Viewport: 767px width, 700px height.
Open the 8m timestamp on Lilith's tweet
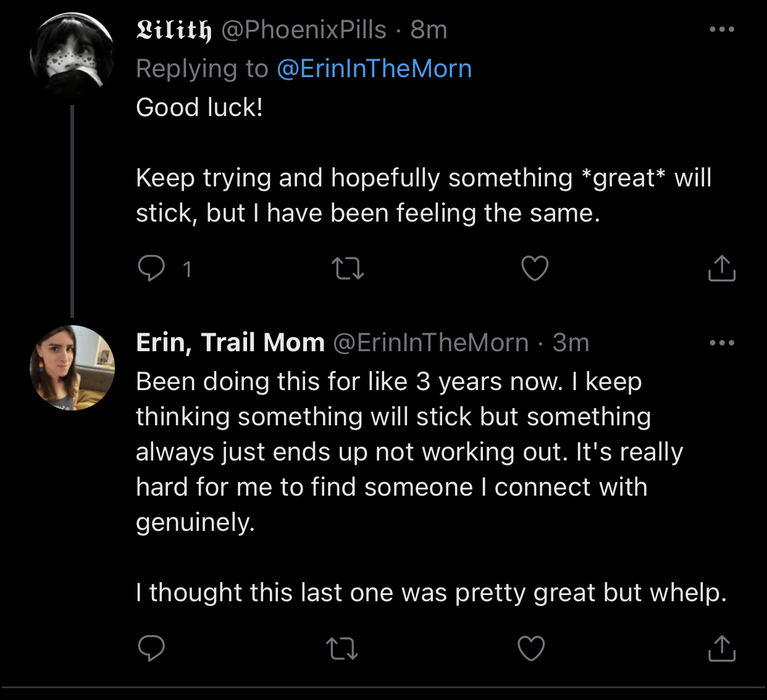coord(429,30)
